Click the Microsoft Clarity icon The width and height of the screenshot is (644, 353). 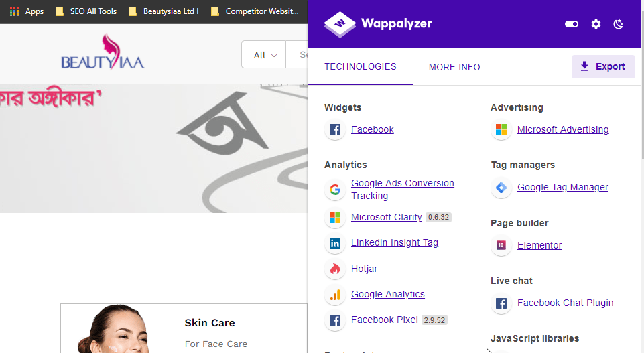335,218
